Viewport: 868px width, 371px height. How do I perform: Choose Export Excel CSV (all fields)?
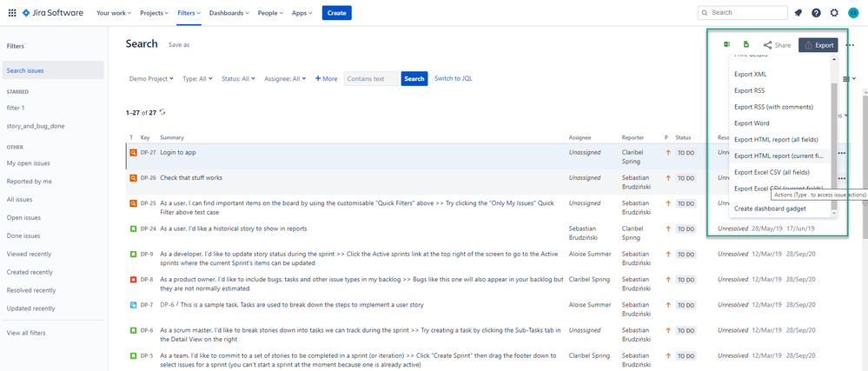pos(779,172)
